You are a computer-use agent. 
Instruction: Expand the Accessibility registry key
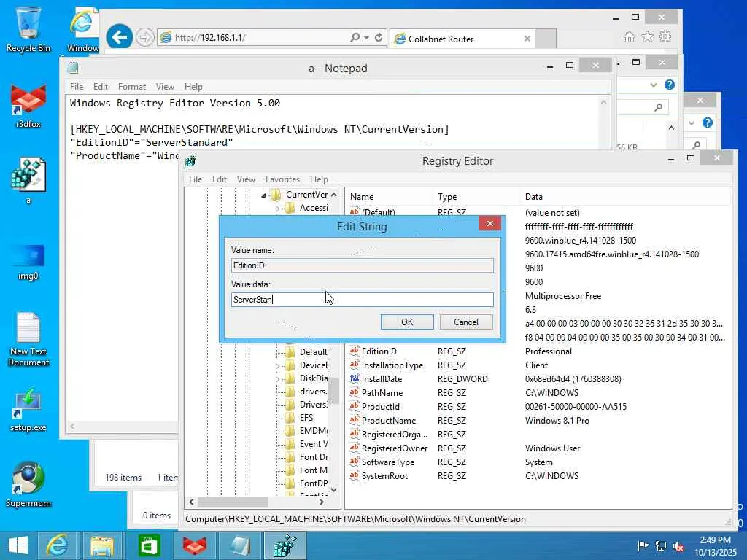(278, 208)
